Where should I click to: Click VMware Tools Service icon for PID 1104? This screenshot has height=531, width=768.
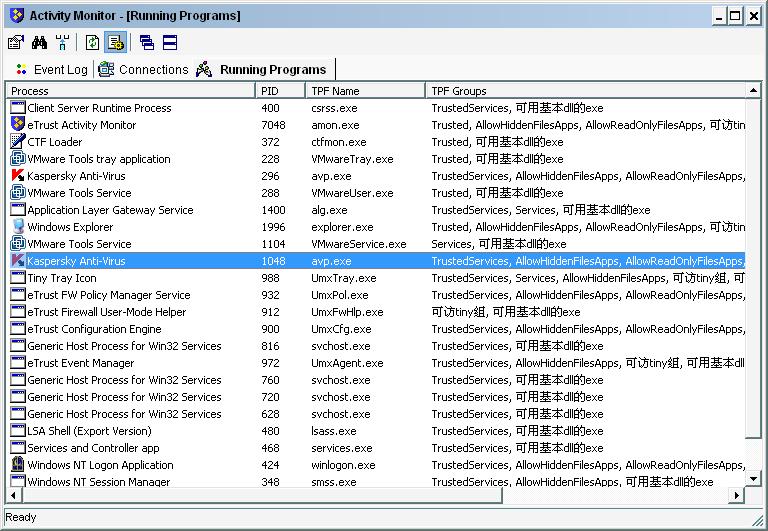point(18,243)
